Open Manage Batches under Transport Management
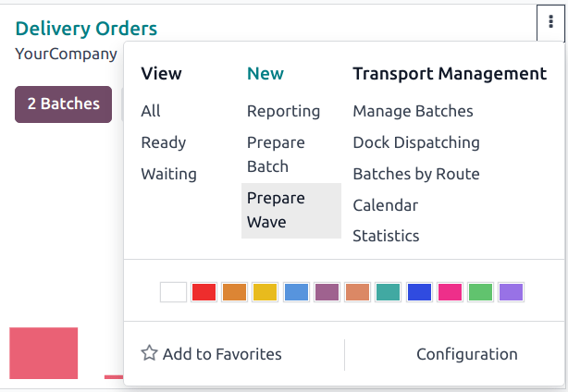This screenshot has height=392, width=568. pyautogui.click(x=413, y=111)
